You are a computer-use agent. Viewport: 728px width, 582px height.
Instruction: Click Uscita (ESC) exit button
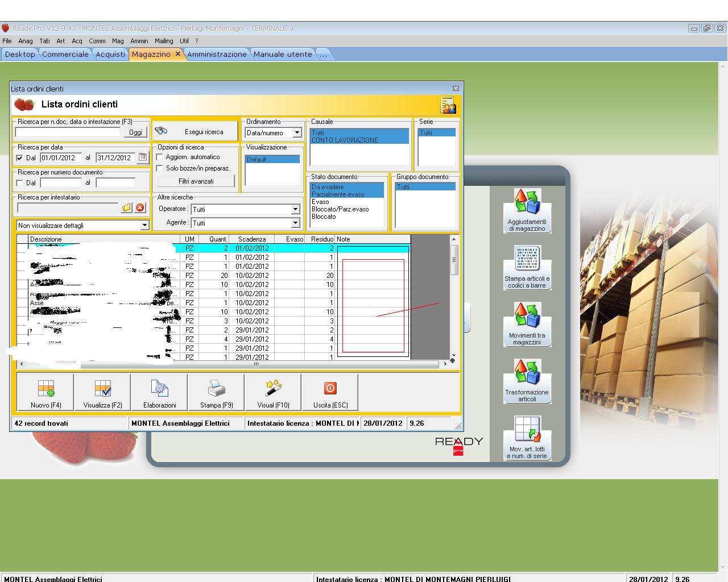pyautogui.click(x=330, y=392)
